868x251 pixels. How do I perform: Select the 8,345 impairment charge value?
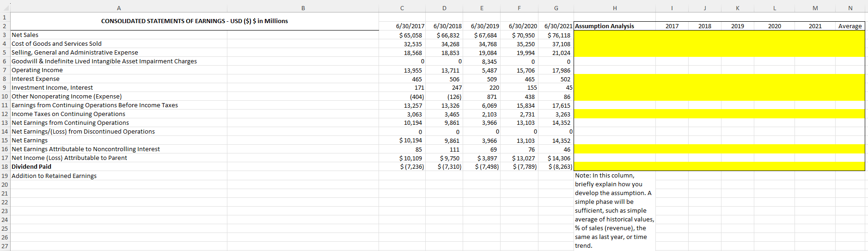(481, 61)
